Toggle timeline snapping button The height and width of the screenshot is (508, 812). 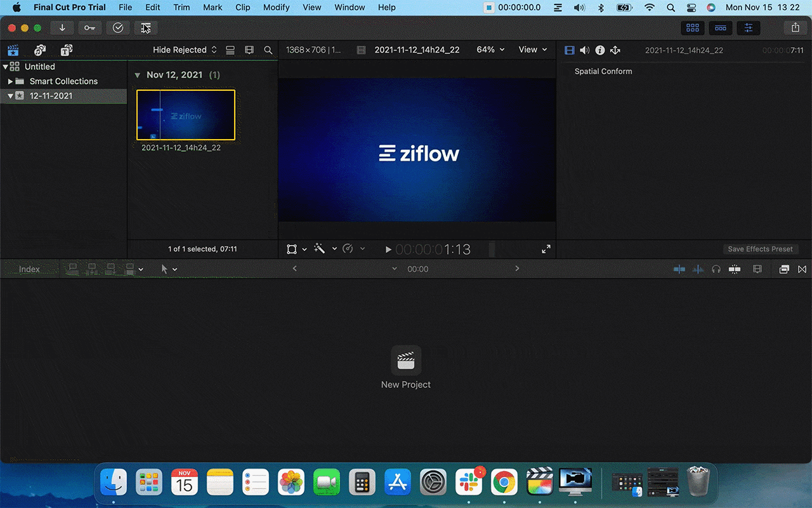[735, 269]
